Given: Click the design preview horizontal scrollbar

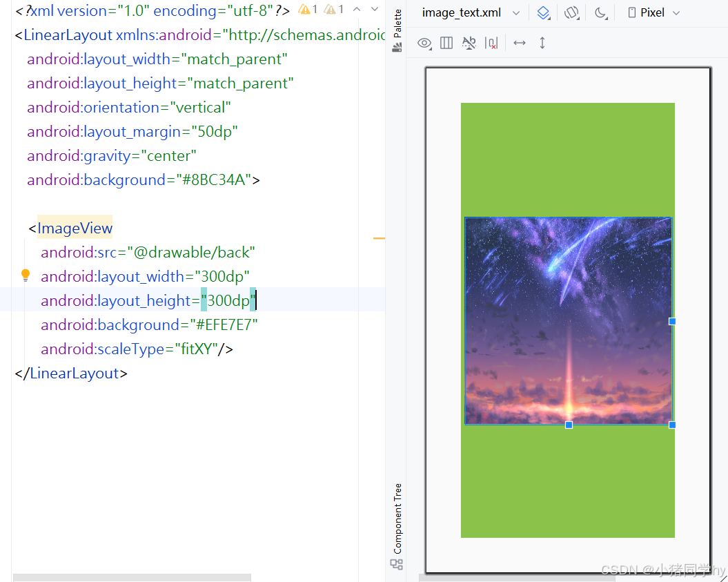Looking at the screenshot, I should [x=517, y=578].
